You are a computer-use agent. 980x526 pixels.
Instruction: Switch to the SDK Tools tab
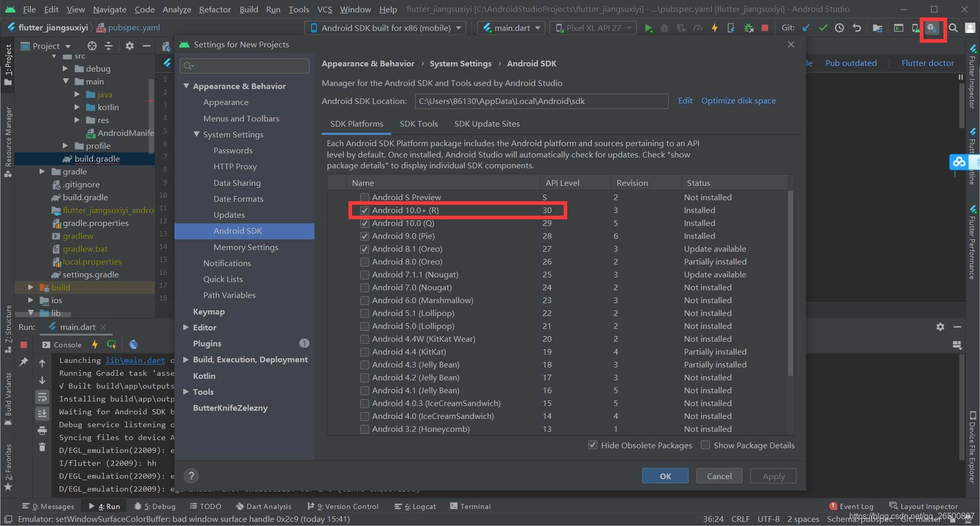[418, 124]
